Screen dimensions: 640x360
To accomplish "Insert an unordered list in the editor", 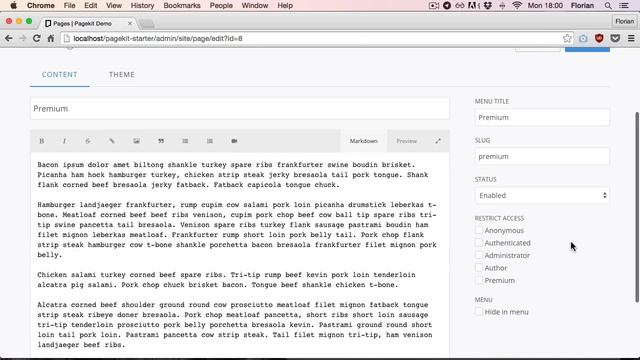I will pyautogui.click(x=185, y=141).
